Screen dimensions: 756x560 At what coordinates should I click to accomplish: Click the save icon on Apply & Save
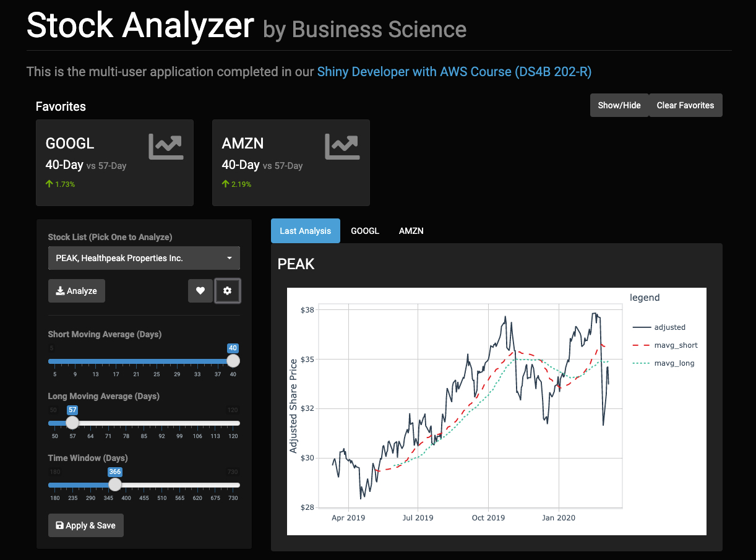click(59, 525)
